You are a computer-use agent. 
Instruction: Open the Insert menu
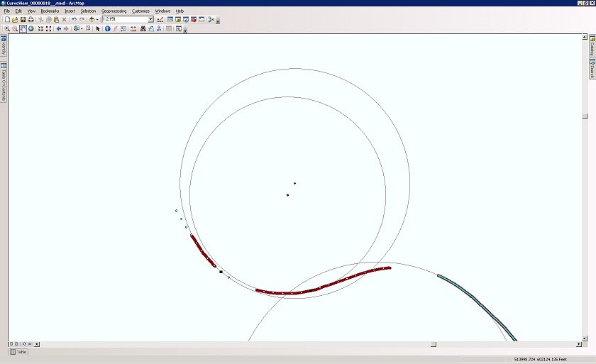click(70, 11)
